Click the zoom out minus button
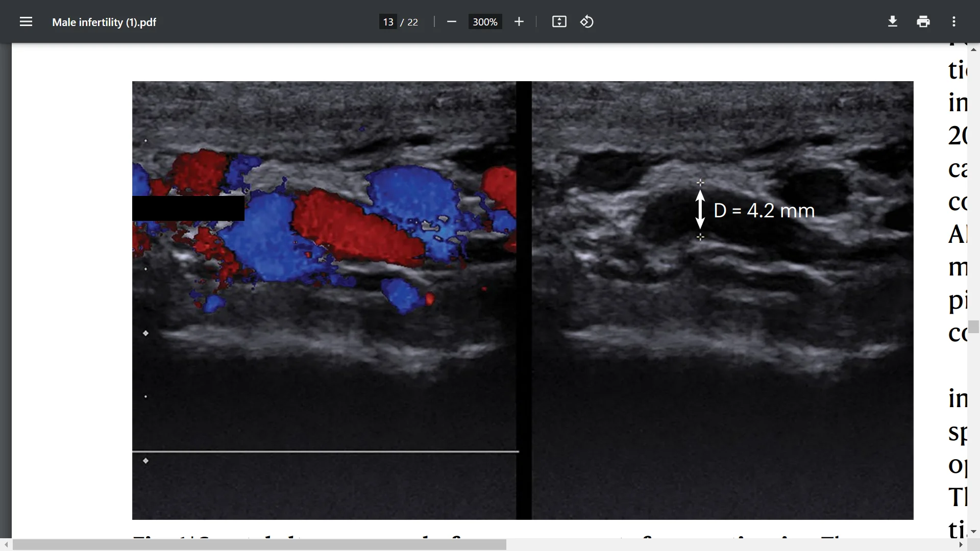 coord(451,22)
